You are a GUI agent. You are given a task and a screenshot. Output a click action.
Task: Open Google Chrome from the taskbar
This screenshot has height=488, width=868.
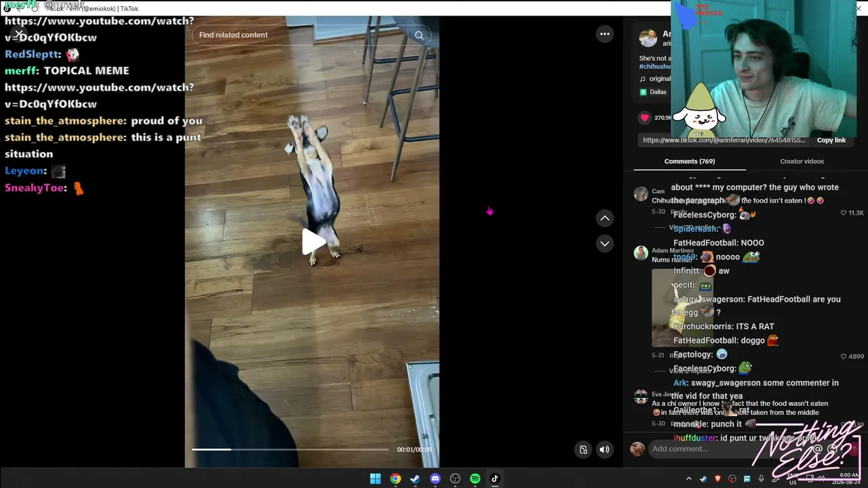coord(395,479)
